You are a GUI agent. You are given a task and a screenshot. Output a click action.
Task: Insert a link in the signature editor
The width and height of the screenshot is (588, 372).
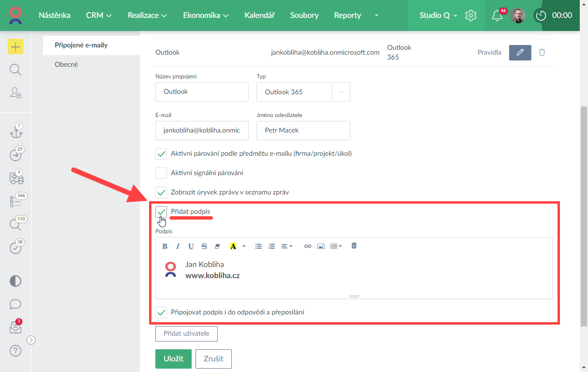pos(307,246)
